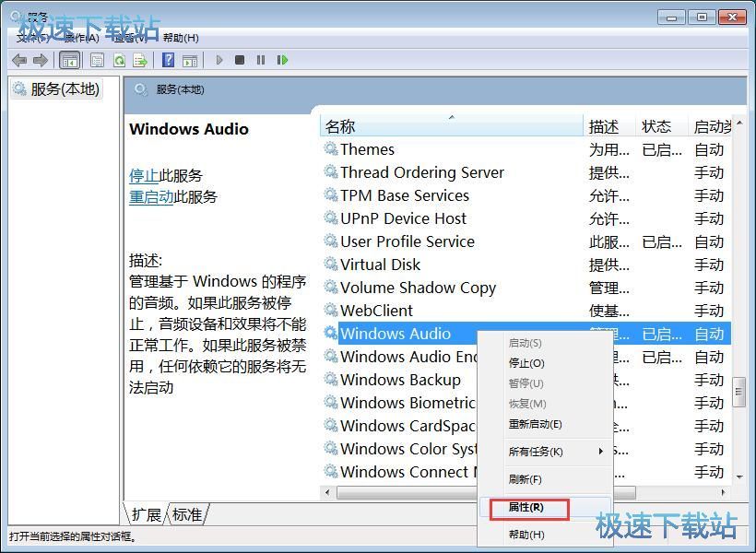Image resolution: width=756 pixels, height=553 pixels.
Task: Toggle the show/hide action pane icon
Action: click(190, 60)
